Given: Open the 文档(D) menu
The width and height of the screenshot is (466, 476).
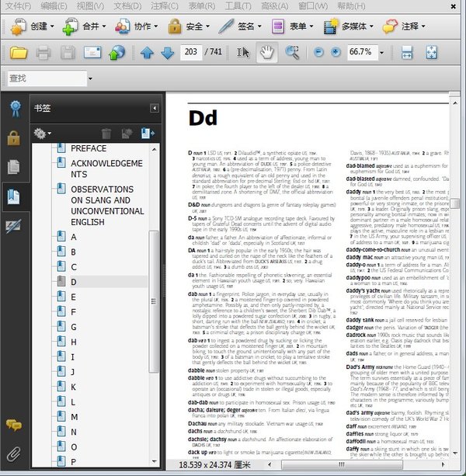Looking at the screenshot, I should pyautogui.click(x=127, y=5).
